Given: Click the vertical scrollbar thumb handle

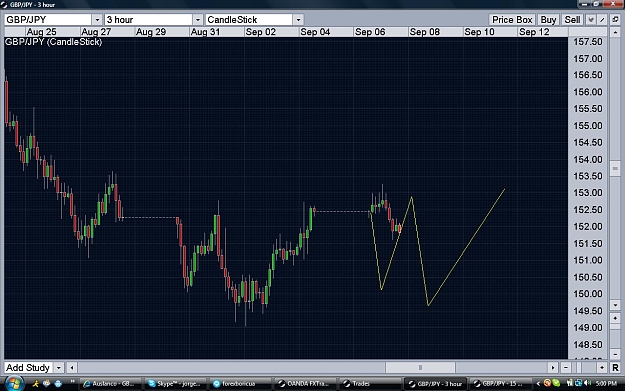Looking at the screenshot, I should tap(615, 168).
